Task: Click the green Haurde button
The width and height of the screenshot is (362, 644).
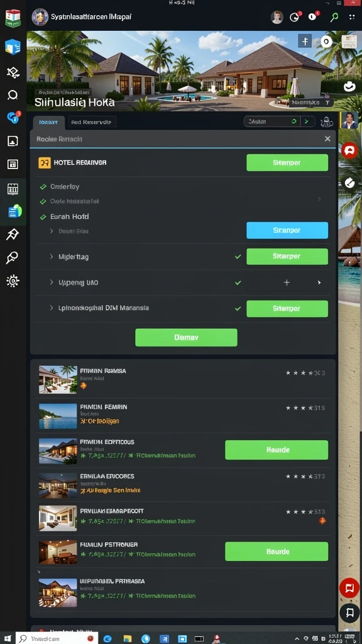Action: pyautogui.click(x=277, y=450)
